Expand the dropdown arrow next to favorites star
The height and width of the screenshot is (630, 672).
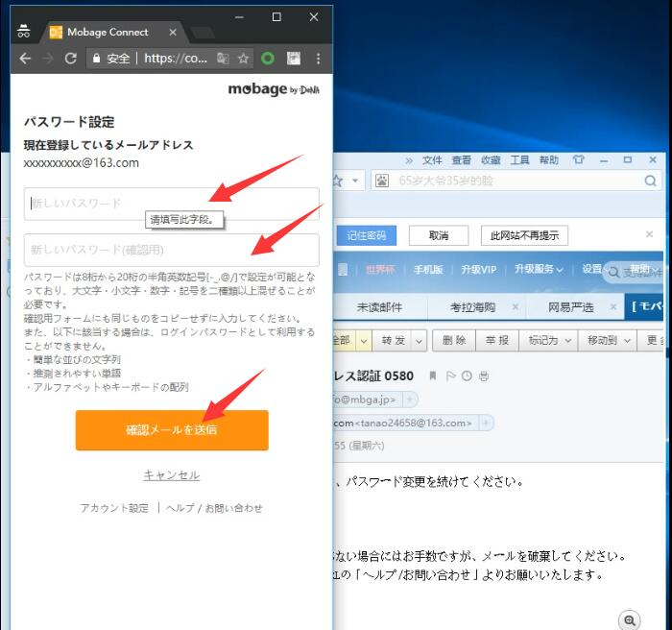tap(355, 181)
